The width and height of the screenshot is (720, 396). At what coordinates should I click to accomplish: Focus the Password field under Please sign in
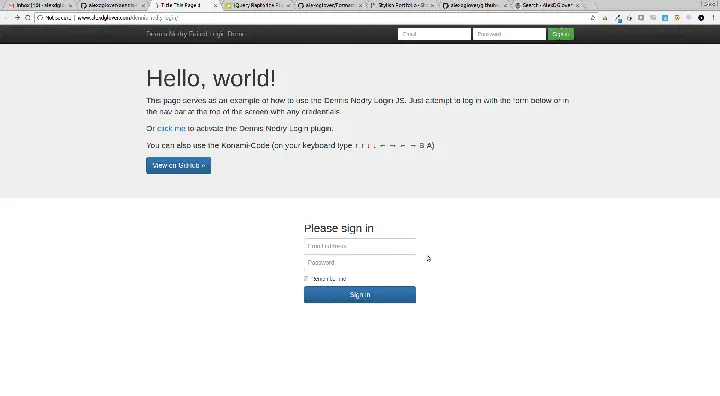[x=360, y=263]
